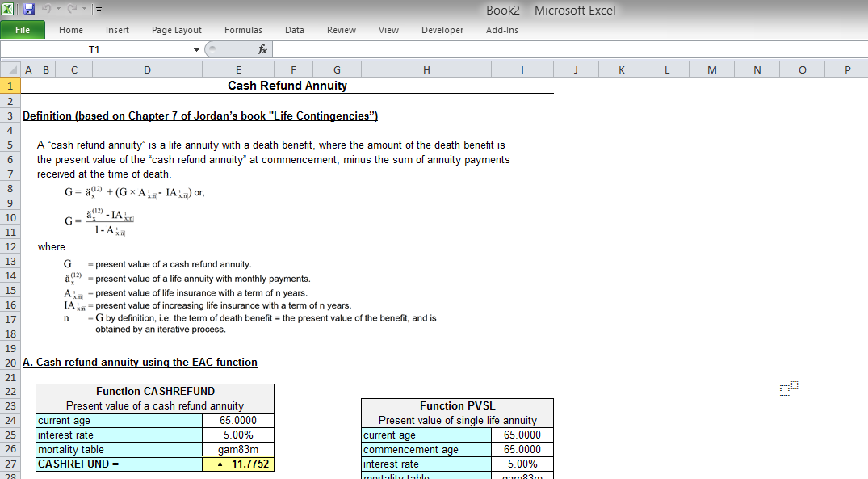Open the Review ribbon tab
The image size is (868, 479).
click(x=341, y=30)
